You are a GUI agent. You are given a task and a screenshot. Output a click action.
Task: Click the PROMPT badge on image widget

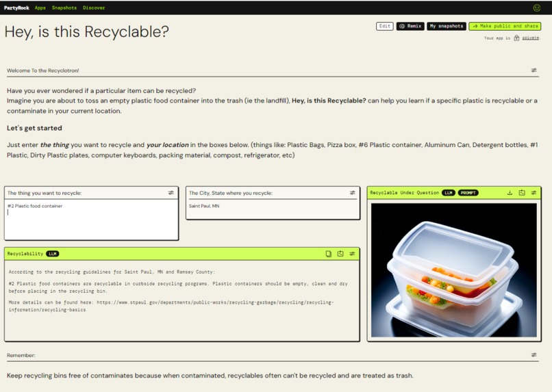click(x=468, y=193)
